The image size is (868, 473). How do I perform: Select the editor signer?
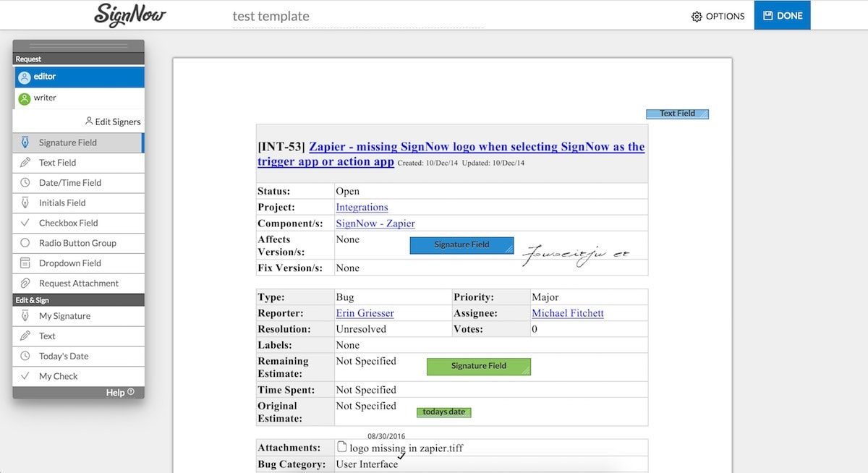pos(79,77)
